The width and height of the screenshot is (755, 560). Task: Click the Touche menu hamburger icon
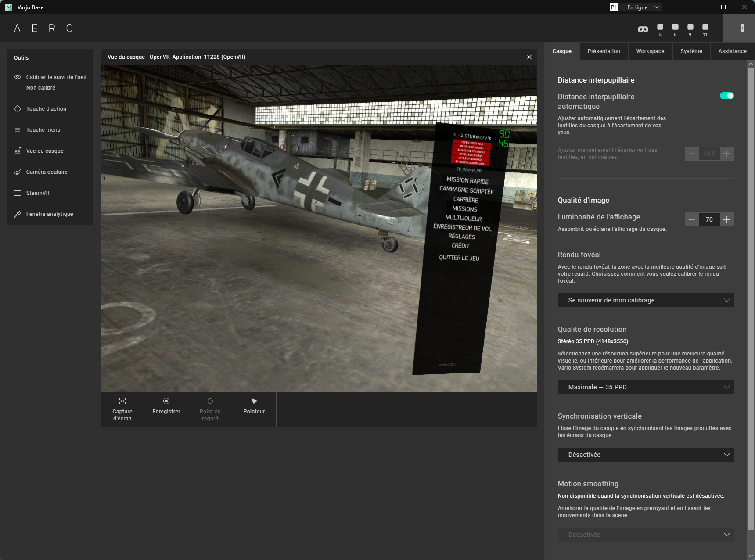tap(18, 130)
